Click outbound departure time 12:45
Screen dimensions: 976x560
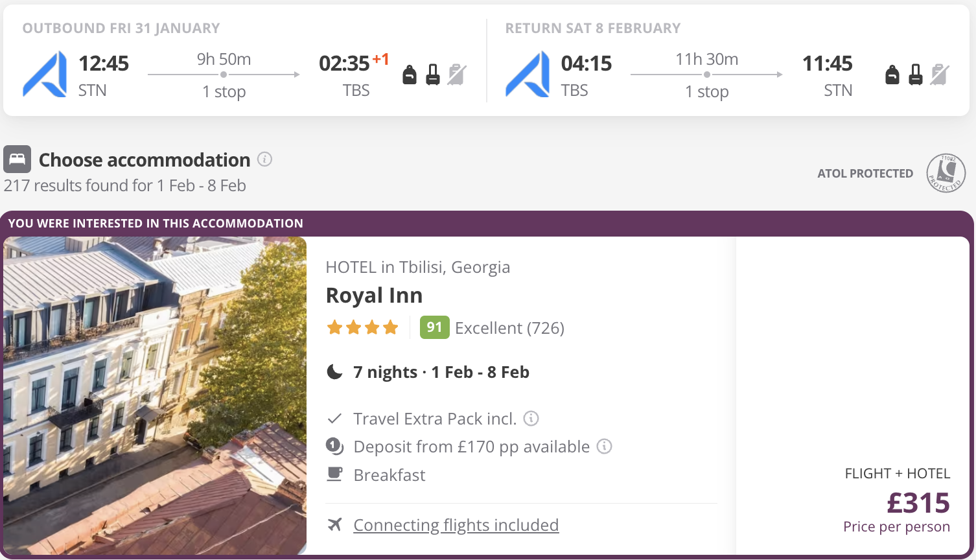click(x=104, y=64)
